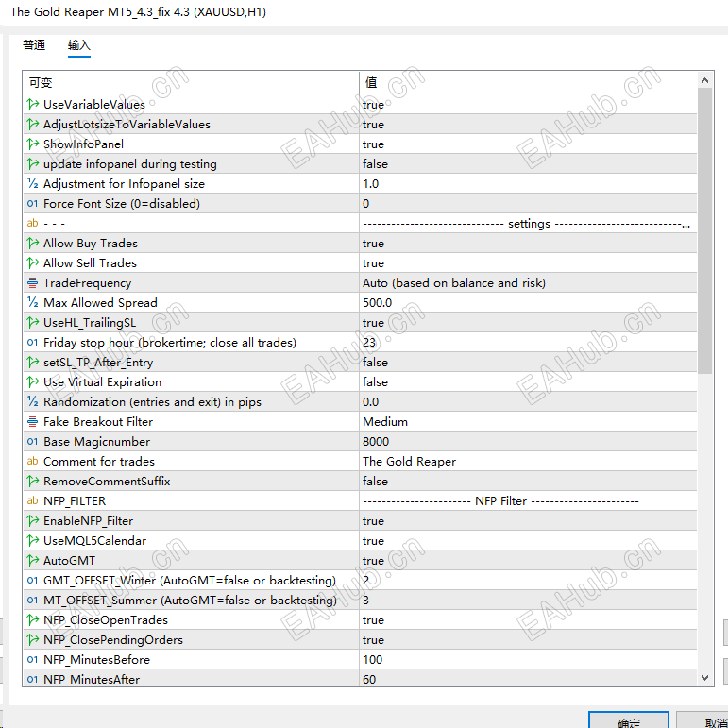Image resolution: width=728 pixels, height=728 pixels.
Task: Click the Use Virtual Expiration boolean icon
Action: [32, 382]
